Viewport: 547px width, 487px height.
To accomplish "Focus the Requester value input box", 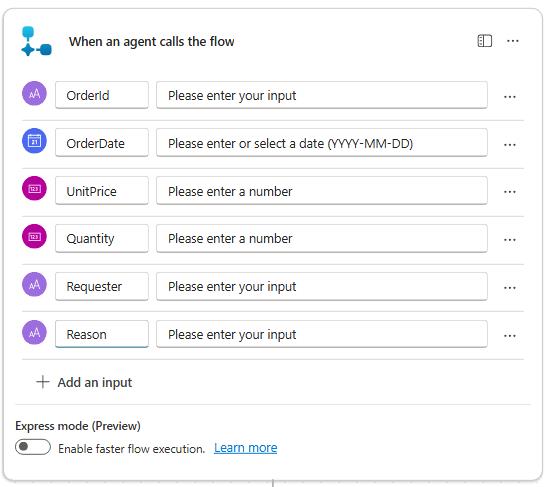I will tap(322, 286).
